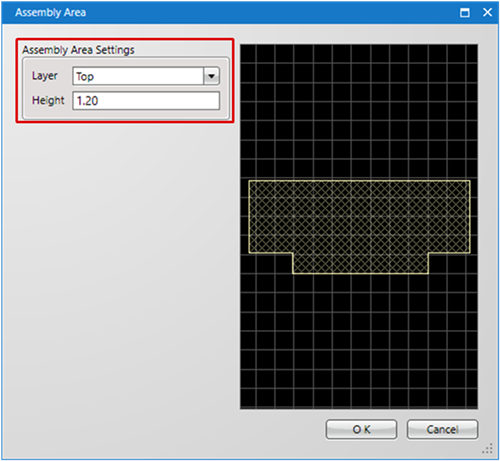Click the Height label text
500x461 pixels.
tap(48, 100)
